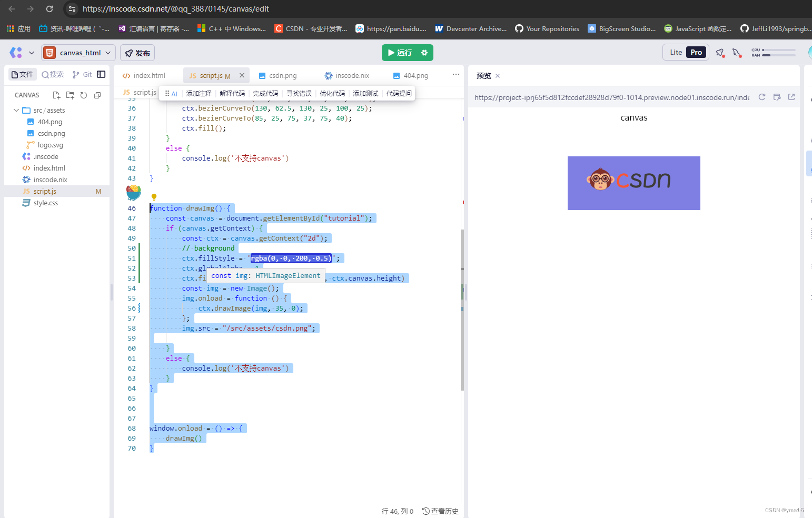Viewport: 812px width, 518px height.
Task: Click 寻找错误 in AI toolbar
Action: point(299,93)
